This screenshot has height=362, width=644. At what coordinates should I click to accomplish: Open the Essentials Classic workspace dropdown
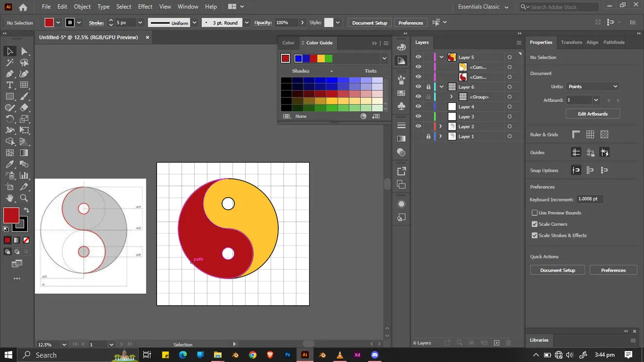[483, 7]
